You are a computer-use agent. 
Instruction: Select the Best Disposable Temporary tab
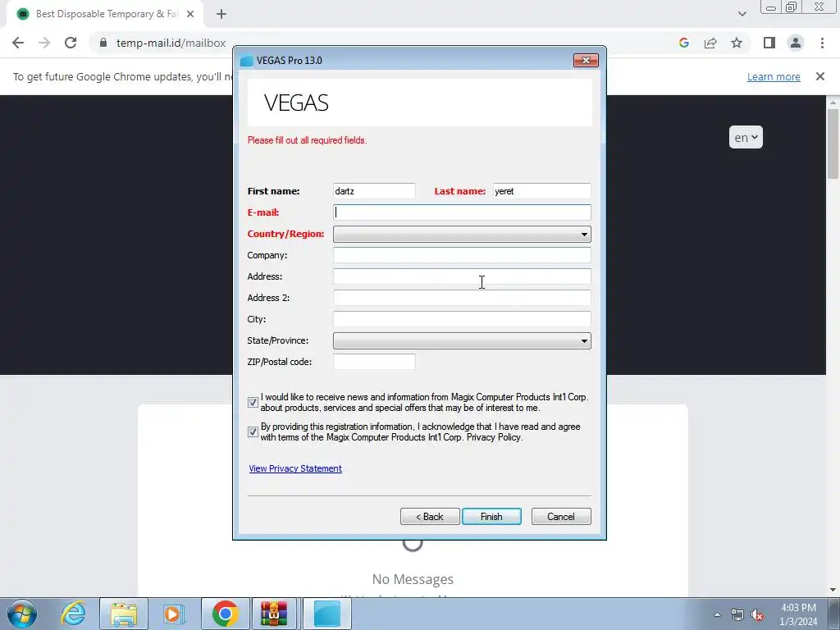click(x=105, y=14)
